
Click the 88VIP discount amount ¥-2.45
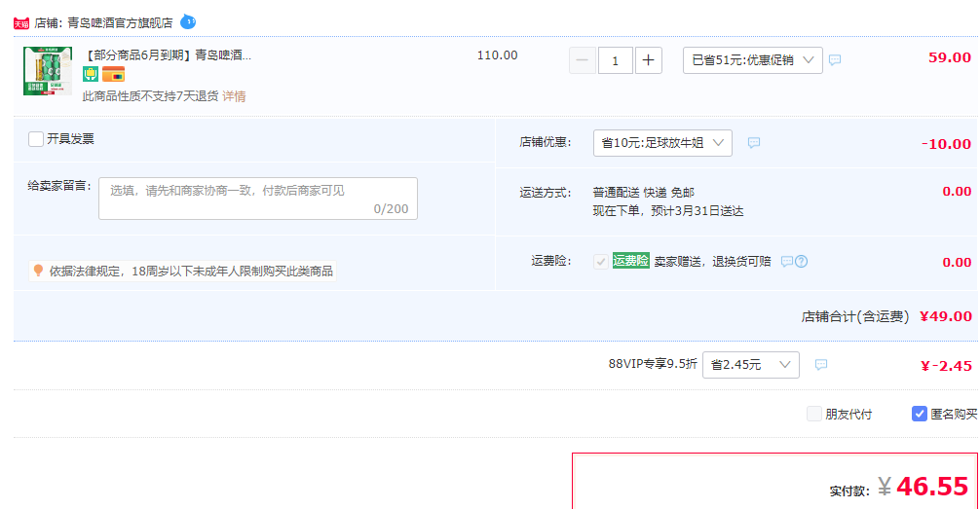[946, 366]
